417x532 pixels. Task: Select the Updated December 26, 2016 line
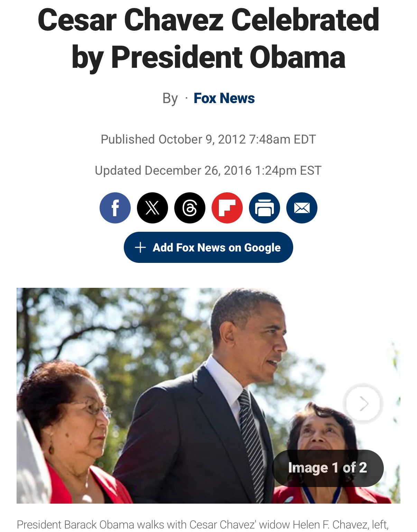(208, 171)
